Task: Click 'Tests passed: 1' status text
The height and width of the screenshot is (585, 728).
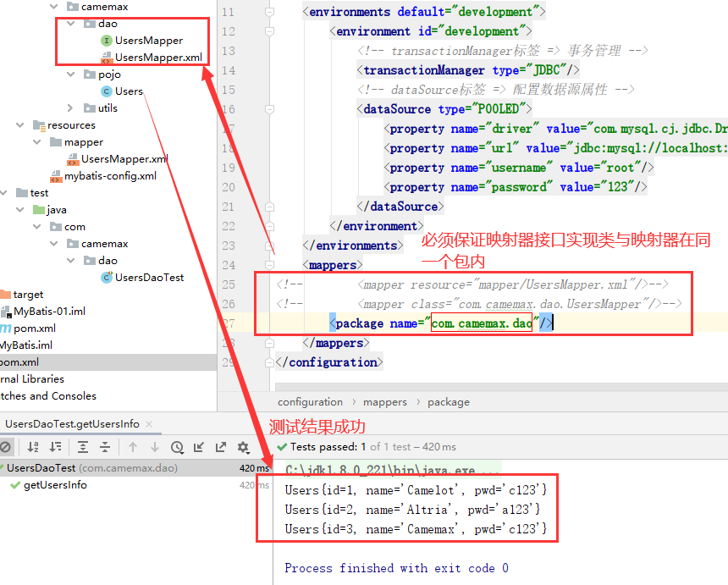Action: (x=328, y=447)
